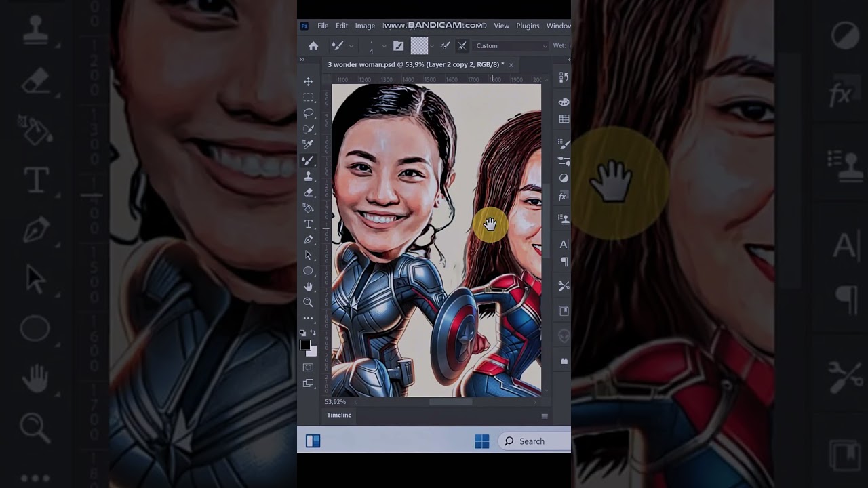
Task: Open the Swatches grid panel icon
Action: [x=564, y=119]
